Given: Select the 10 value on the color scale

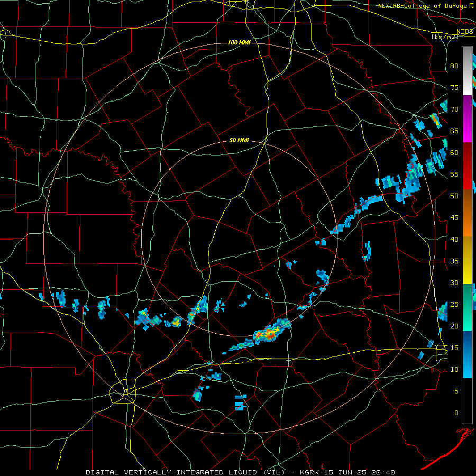Looking at the screenshot, I should pyautogui.click(x=454, y=370).
